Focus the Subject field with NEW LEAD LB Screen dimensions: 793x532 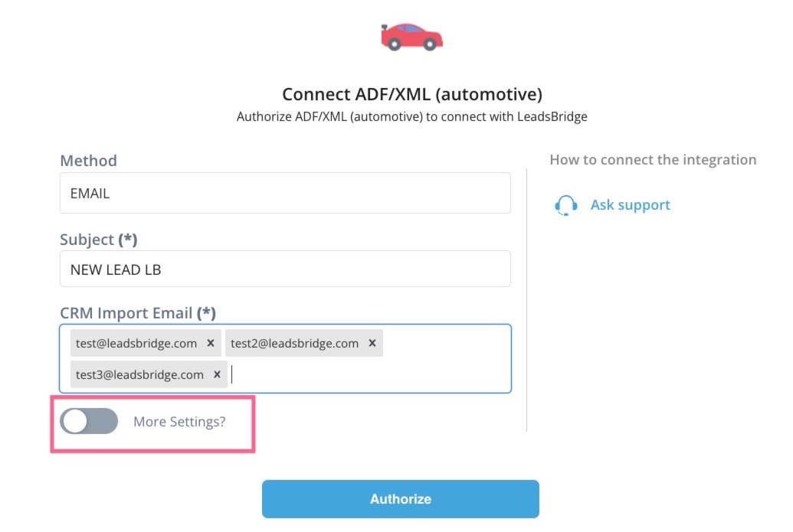point(285,269)
